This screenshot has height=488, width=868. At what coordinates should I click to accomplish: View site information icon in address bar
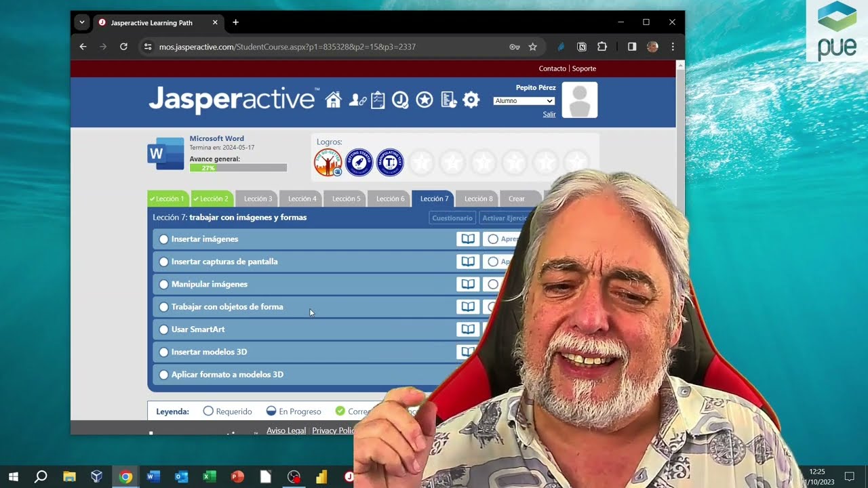coord(148,47)
